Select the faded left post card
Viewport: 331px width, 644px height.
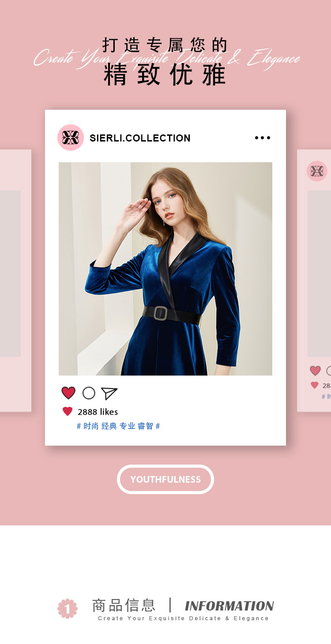coord(15,281)
